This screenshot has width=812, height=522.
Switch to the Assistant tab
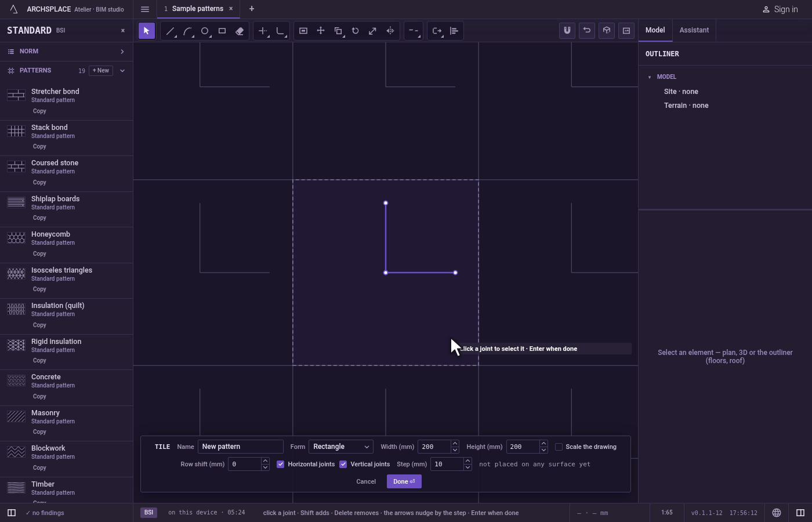click(x=694, y=30)
